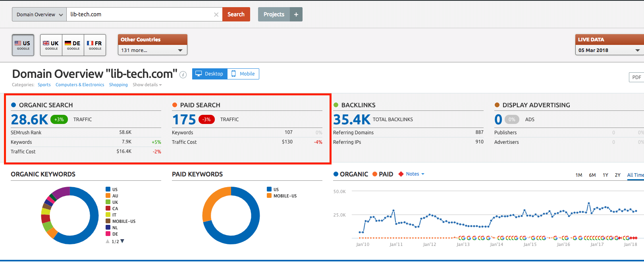Select 2Y time range

tap(618, 175)
